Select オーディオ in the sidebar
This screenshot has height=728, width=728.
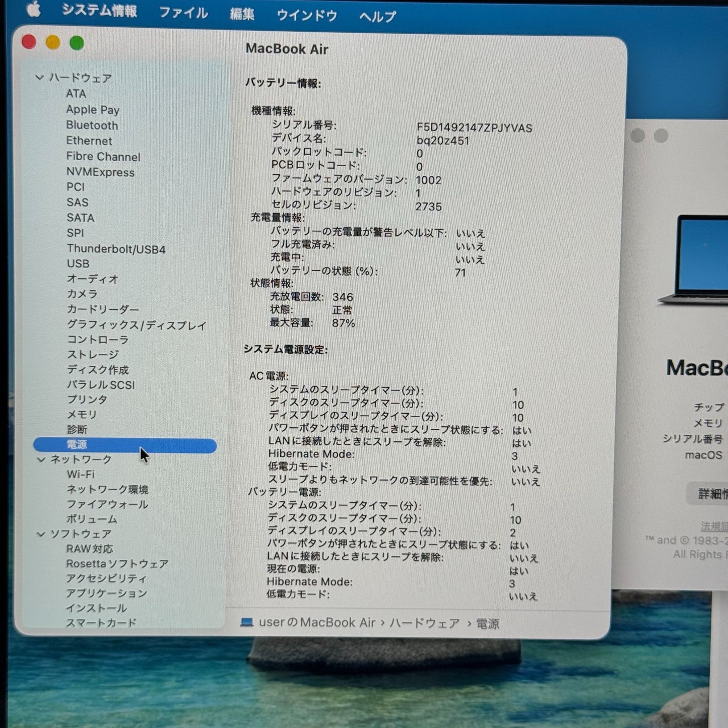[93, 279]
